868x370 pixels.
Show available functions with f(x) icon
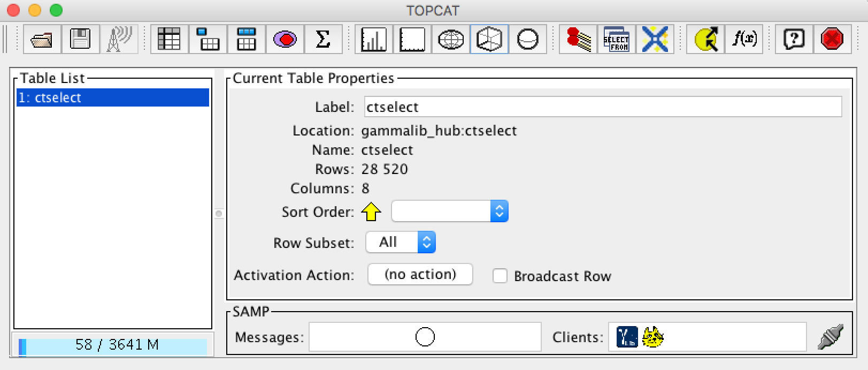click(x=744, y=39)
